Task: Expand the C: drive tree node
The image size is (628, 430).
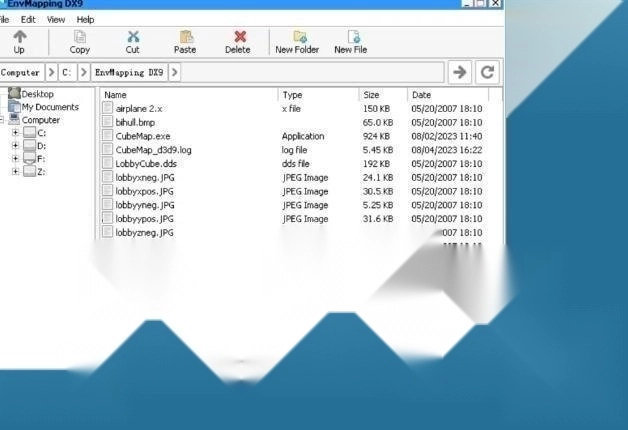Action: tap(15, 133)
